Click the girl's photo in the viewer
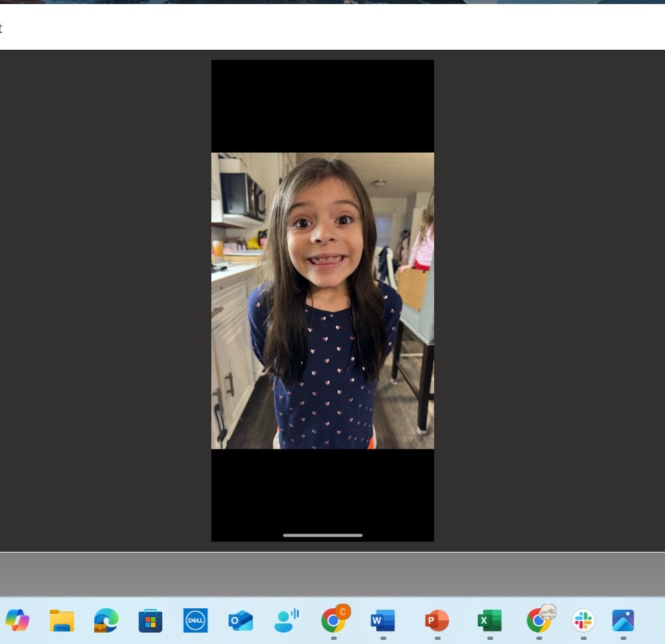This screenshot has height=644, width=665. [322, 300]
